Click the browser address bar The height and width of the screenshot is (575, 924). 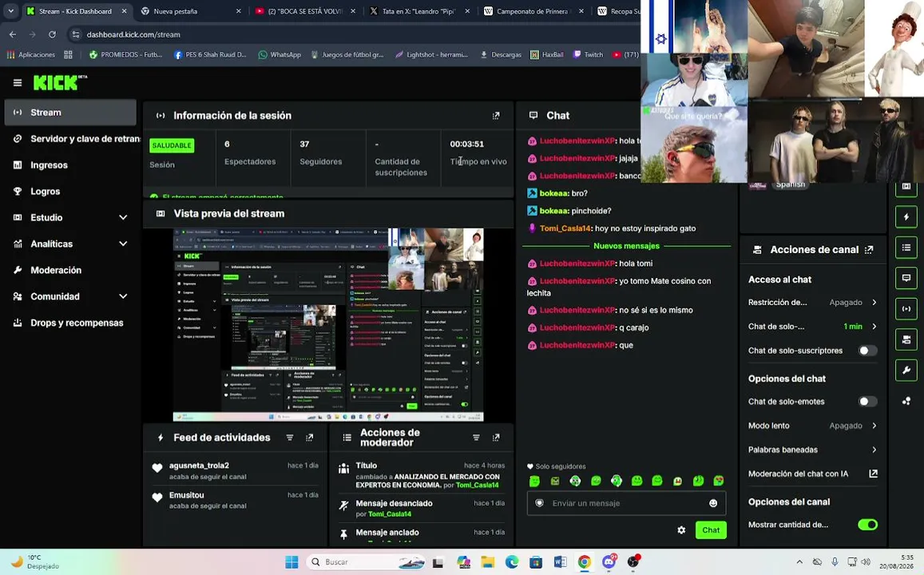(x=354, y=35)
